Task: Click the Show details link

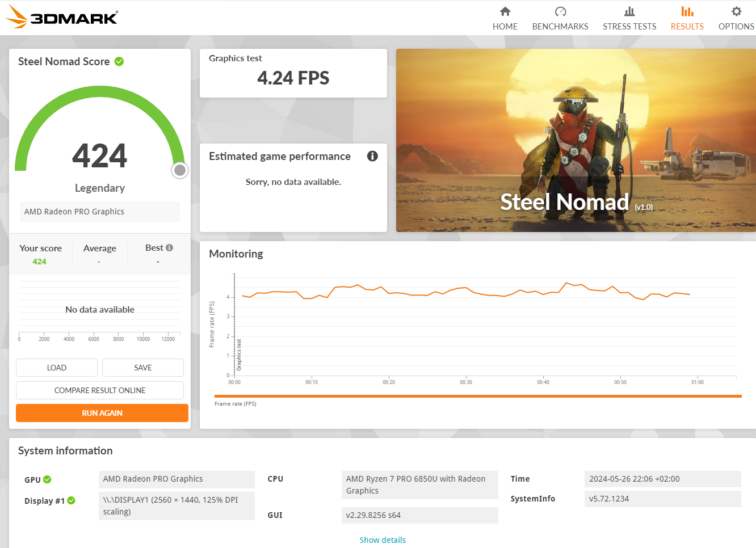Action: [x=383, y=540]
